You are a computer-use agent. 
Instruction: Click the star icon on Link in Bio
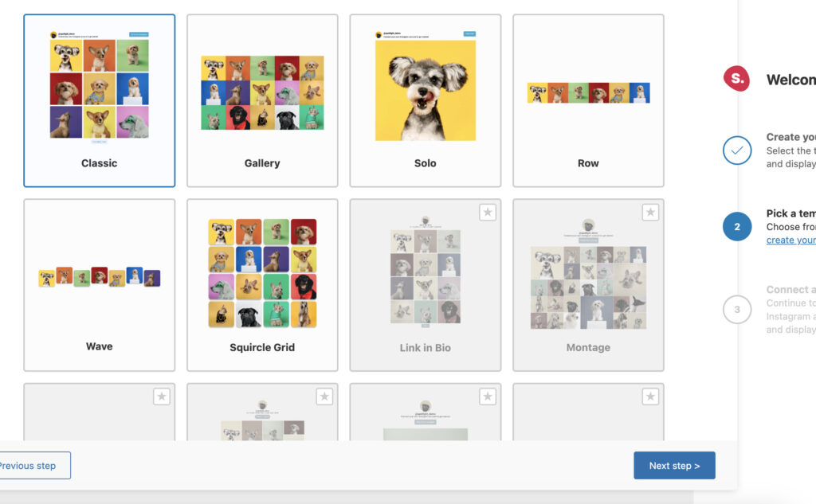(x=488, y=212)
